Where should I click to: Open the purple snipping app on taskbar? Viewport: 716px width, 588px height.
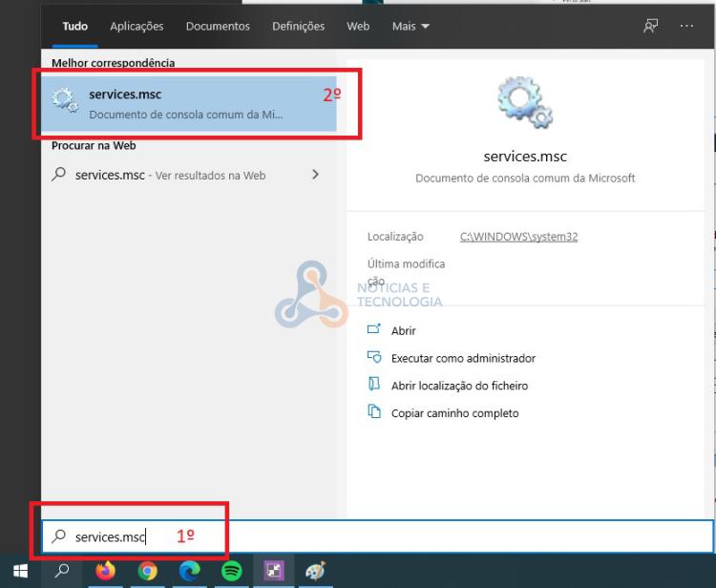tap(274, 571)
